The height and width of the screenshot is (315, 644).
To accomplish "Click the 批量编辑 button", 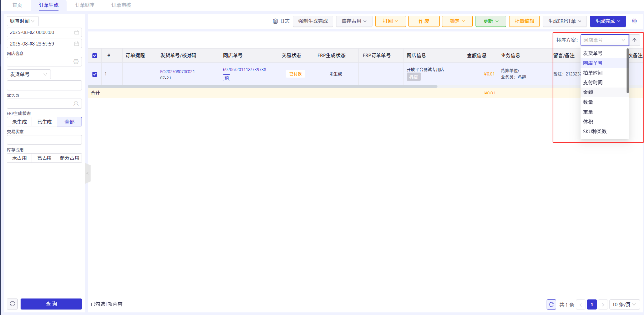I will pos(524,21).
